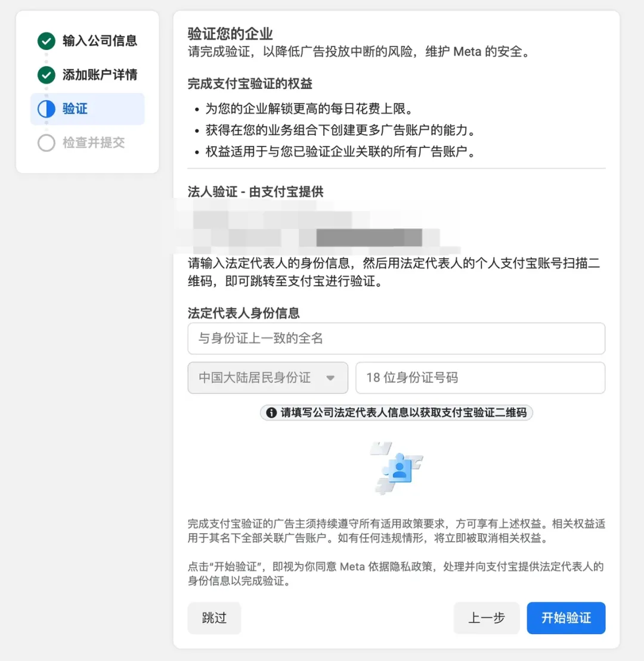The width and height of the screenshot is (644, 661).
Task: Open the 中国大陆居民身份证 ID type selector
Action: 268,378
